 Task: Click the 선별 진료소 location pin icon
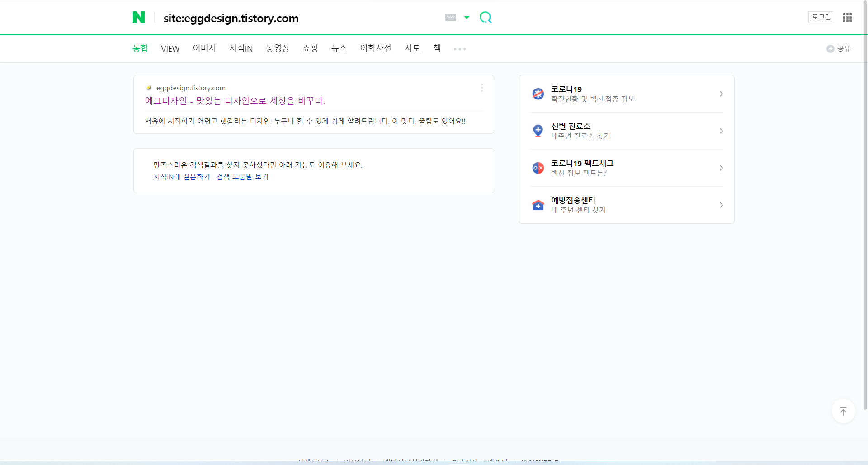(538, 131)
